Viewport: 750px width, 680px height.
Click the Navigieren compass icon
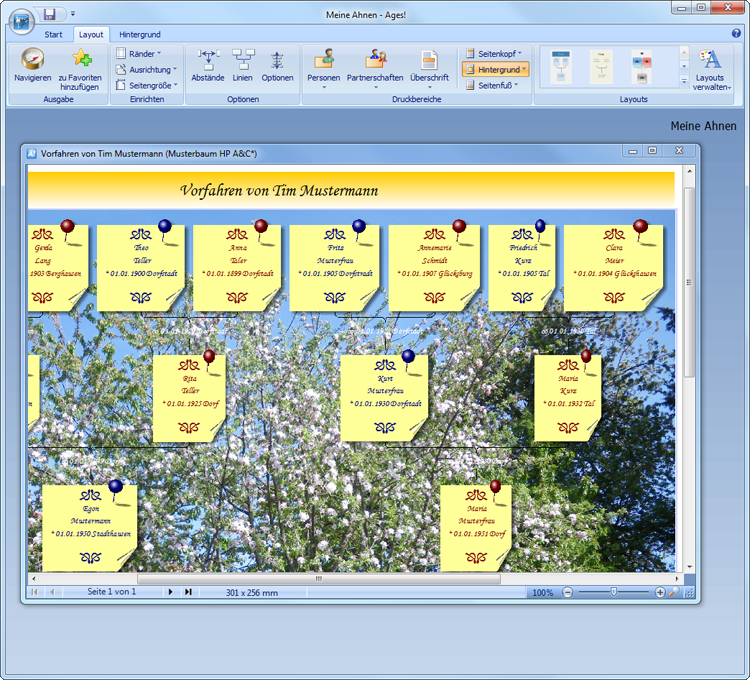[x=32, y=60]
